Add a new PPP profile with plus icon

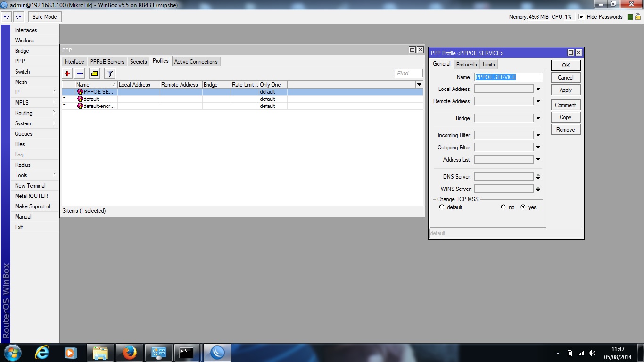tap(67, 74)
